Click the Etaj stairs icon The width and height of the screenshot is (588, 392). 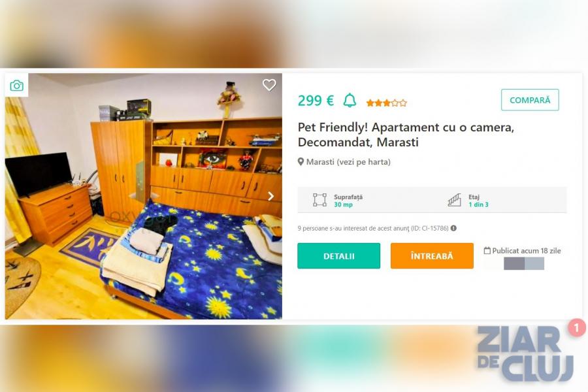click(x=455, y=200)
